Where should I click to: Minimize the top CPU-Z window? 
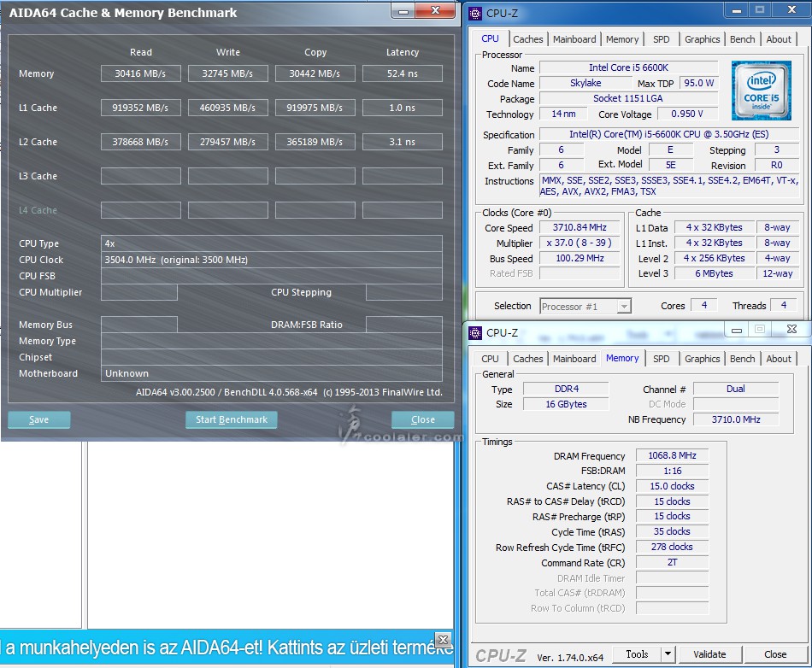[736, 10]
